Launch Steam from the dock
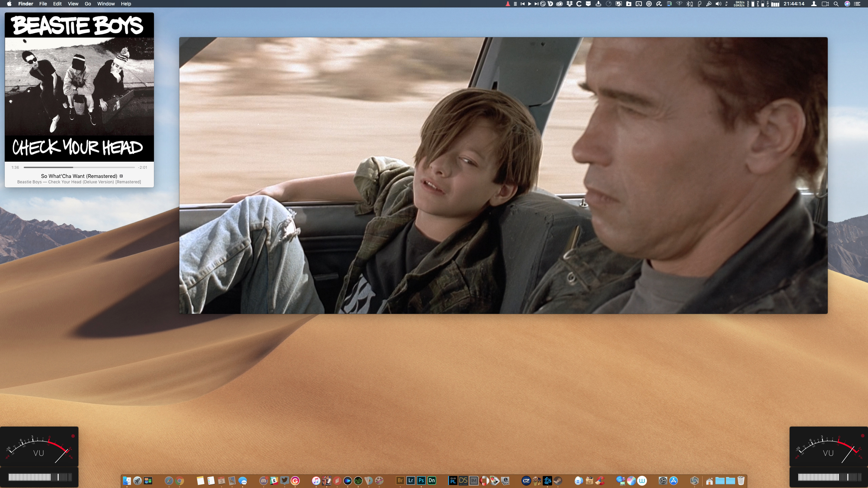Screen dimensions: 868x488 click(x=558, y=481)
